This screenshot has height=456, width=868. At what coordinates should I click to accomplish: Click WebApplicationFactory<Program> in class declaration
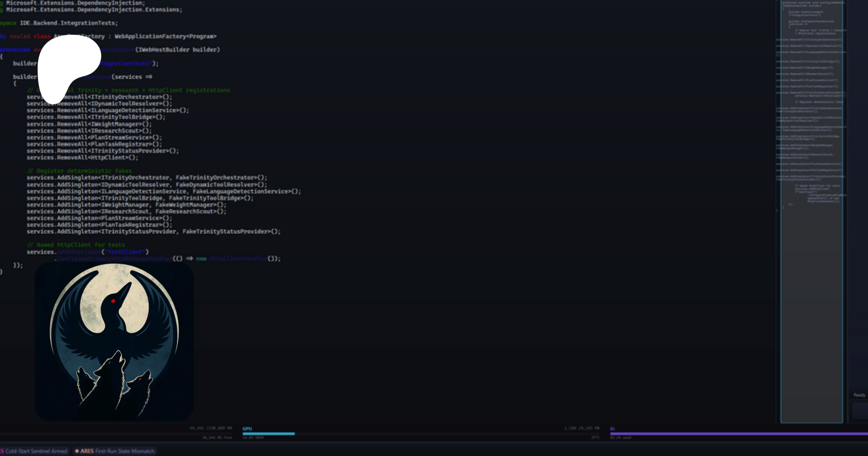(x=165, y=36)
